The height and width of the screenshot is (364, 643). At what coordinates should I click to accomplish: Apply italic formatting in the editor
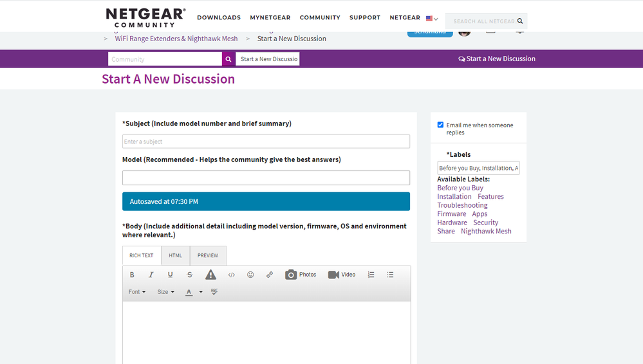[151, 275]
